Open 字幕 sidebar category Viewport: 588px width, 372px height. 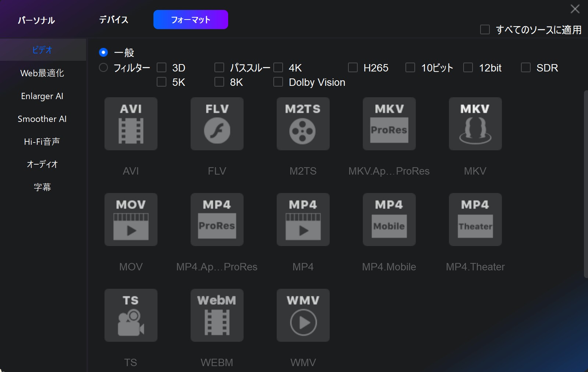(x=42, y=187)
